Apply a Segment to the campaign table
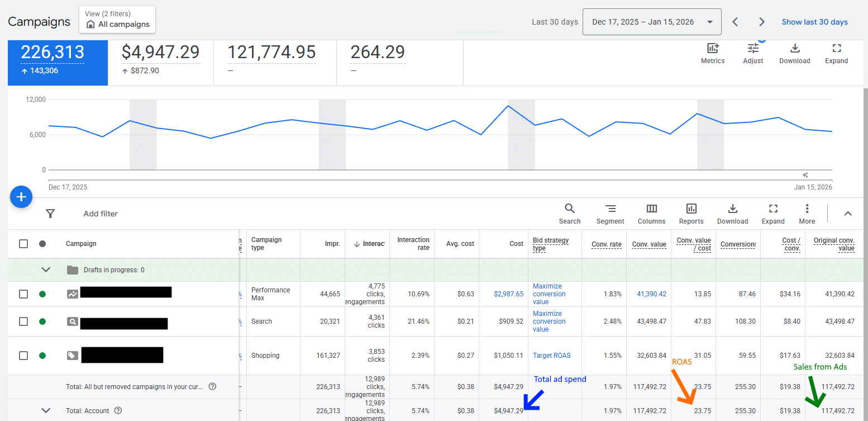Screen dimensions: 868x421 coord(610,214)
